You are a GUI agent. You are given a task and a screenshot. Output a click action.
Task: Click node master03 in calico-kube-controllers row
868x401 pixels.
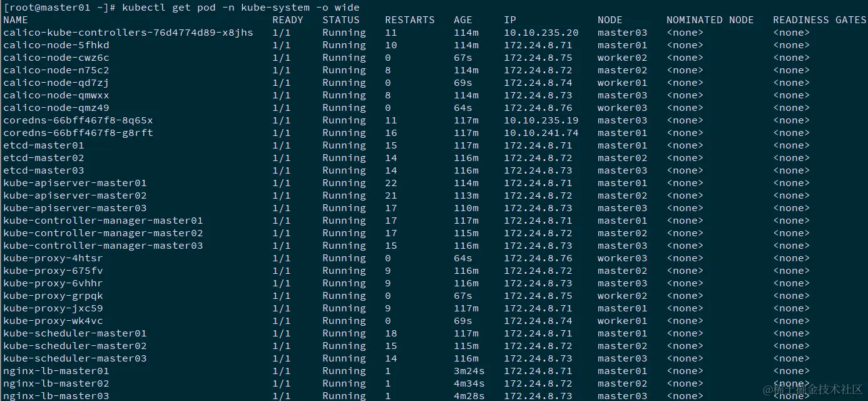[623, 33]
